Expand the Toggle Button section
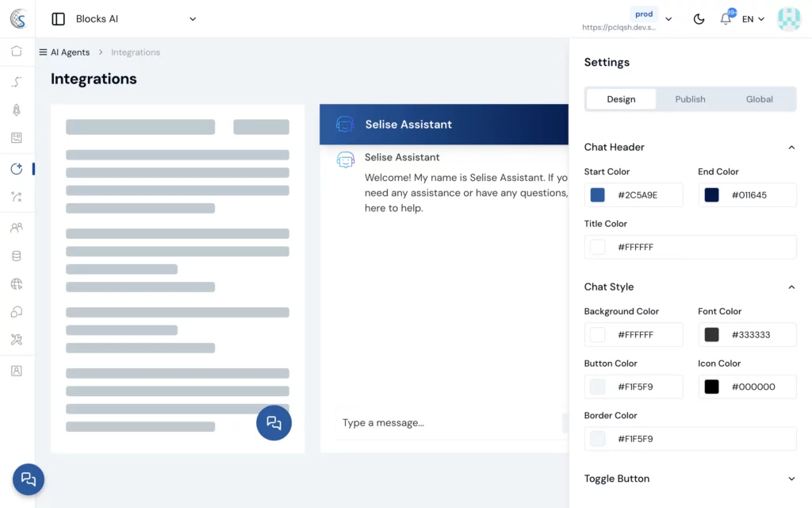Viewport: 812px width, 508px height. [x=791, y=479]
